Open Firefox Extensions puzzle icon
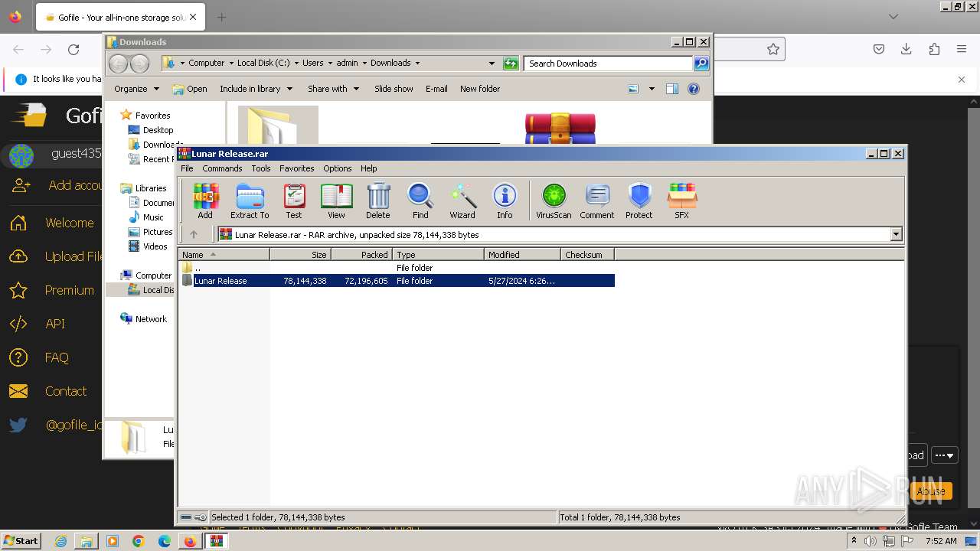 click(x=934, y=50)
